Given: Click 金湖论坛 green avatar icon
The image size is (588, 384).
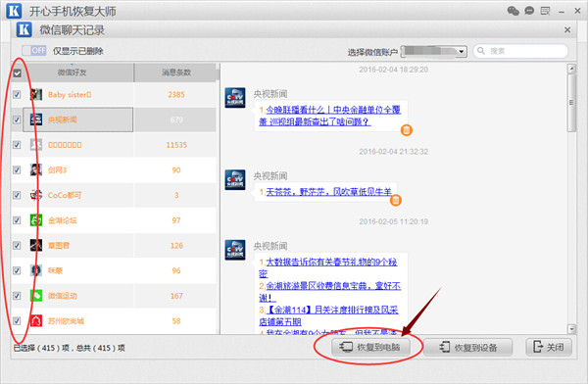Looking at the screenshot, I should [36, 220].
